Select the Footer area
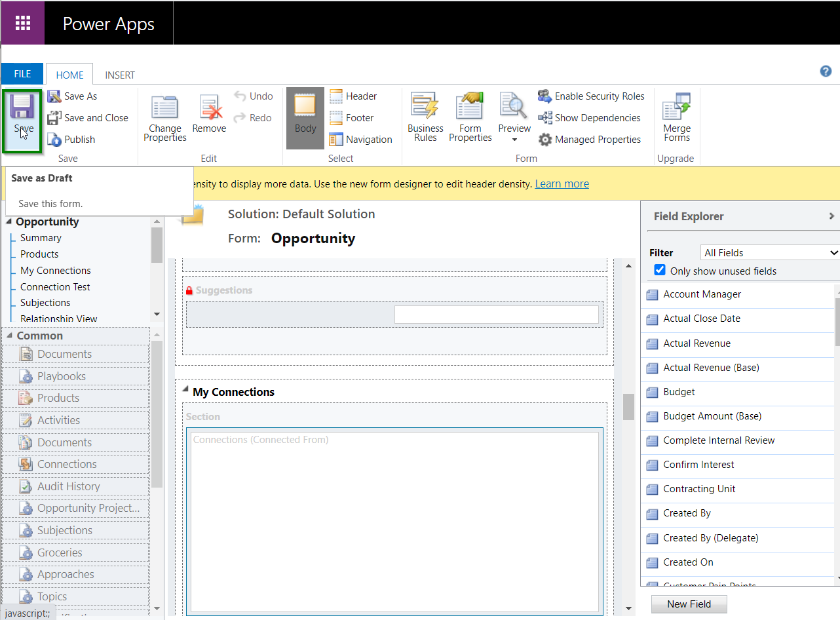 click(351, 118)
